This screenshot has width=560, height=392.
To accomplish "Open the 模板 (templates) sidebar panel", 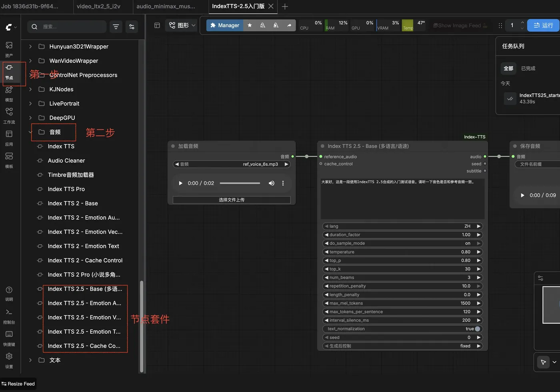I will 9,160.
